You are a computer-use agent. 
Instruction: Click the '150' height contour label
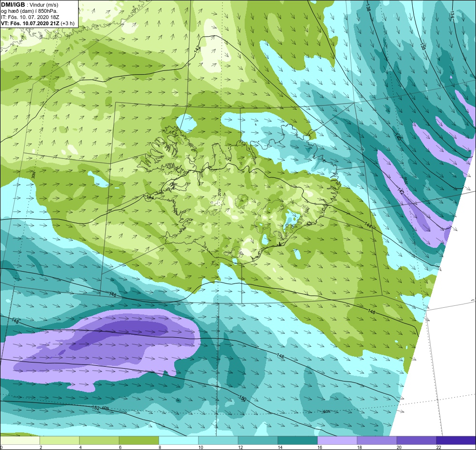[x=243, y=398]
